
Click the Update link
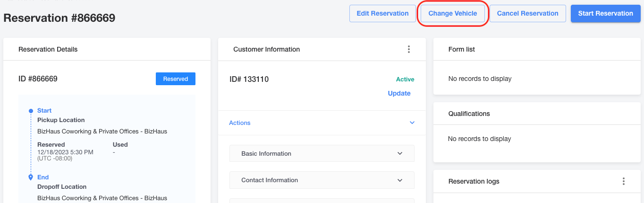click(x=399, y=93)
